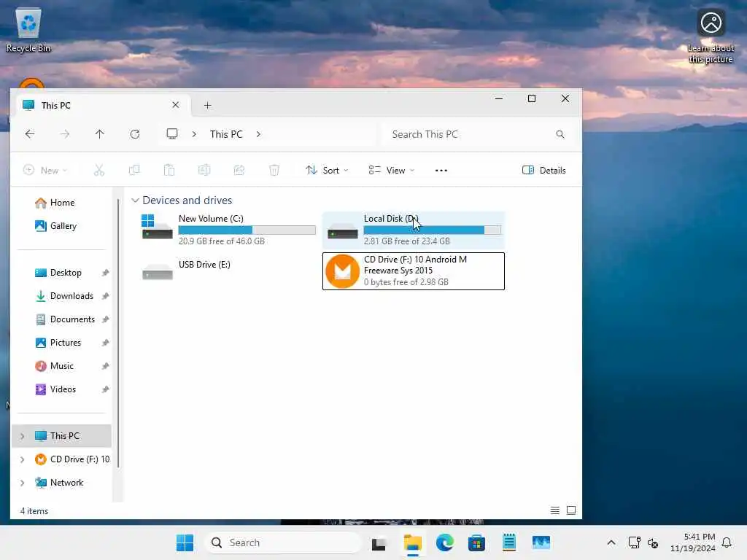Open clock and date in taskbar
Screen dimensions: 747x560
(693, 542)
